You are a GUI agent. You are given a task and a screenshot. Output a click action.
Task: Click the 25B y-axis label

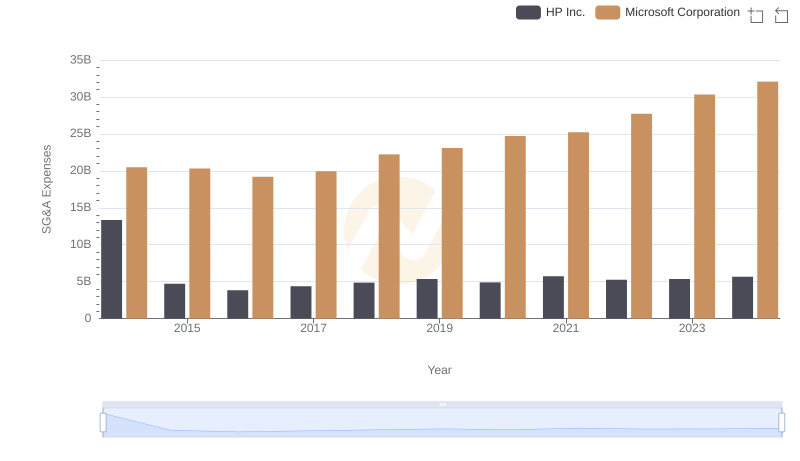tap(81, 134)
